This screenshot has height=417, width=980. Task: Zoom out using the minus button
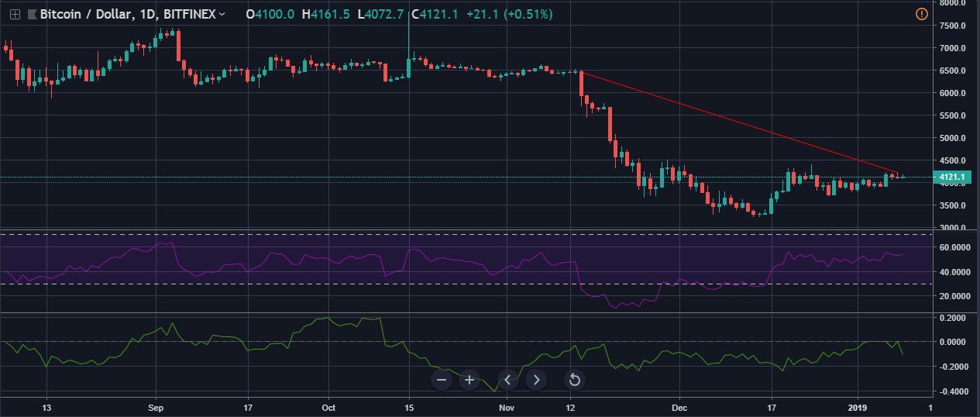[442, 380]
